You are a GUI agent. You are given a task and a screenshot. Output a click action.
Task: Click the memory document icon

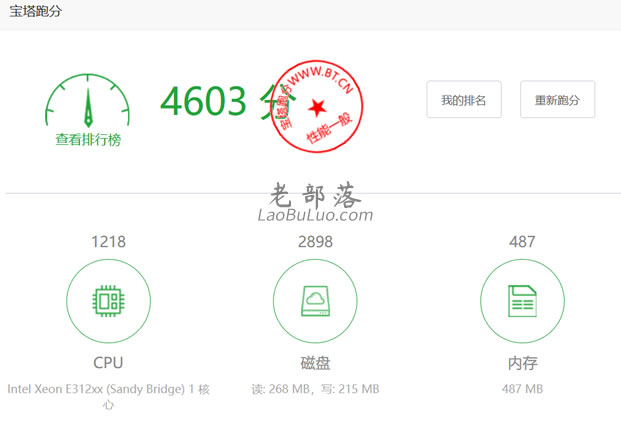[x=522, y=301]
